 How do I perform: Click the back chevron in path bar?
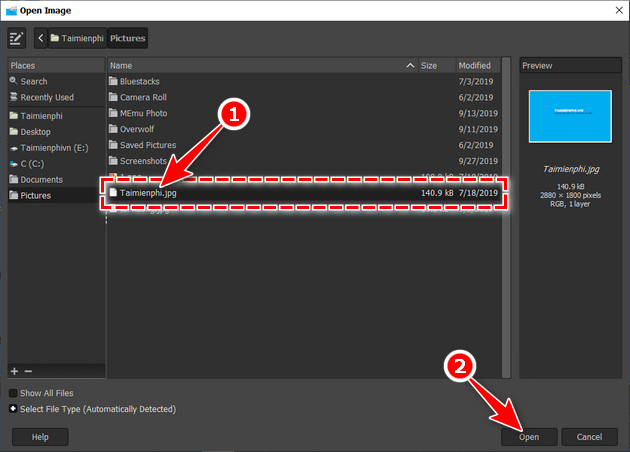pos(40,39)
